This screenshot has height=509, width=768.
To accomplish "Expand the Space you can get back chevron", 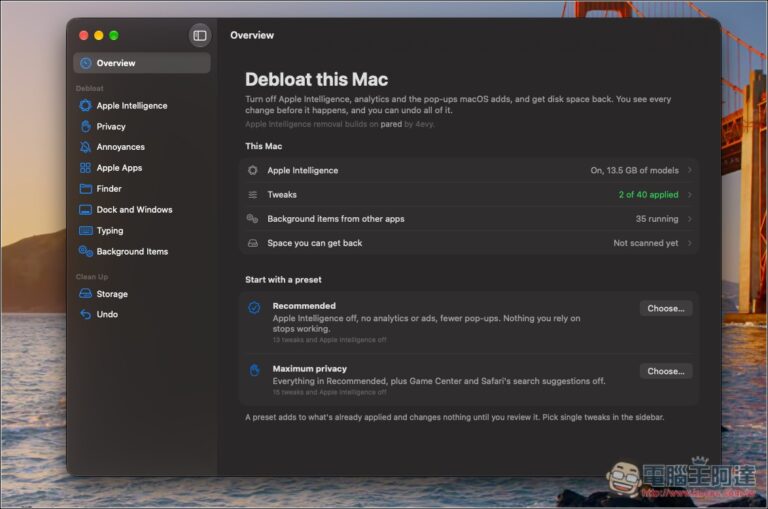I will click(690, 242).
